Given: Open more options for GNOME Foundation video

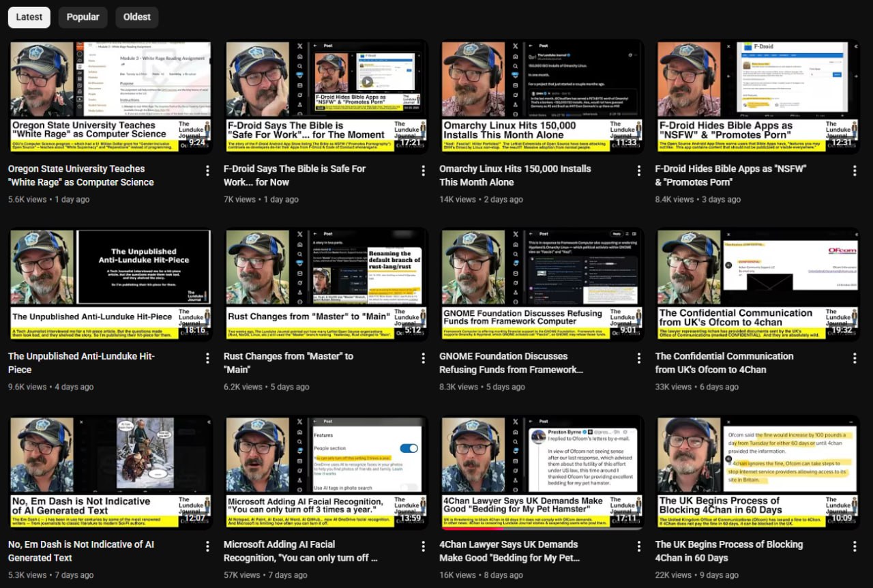Looking at the screenshot, I should (639, 358).
